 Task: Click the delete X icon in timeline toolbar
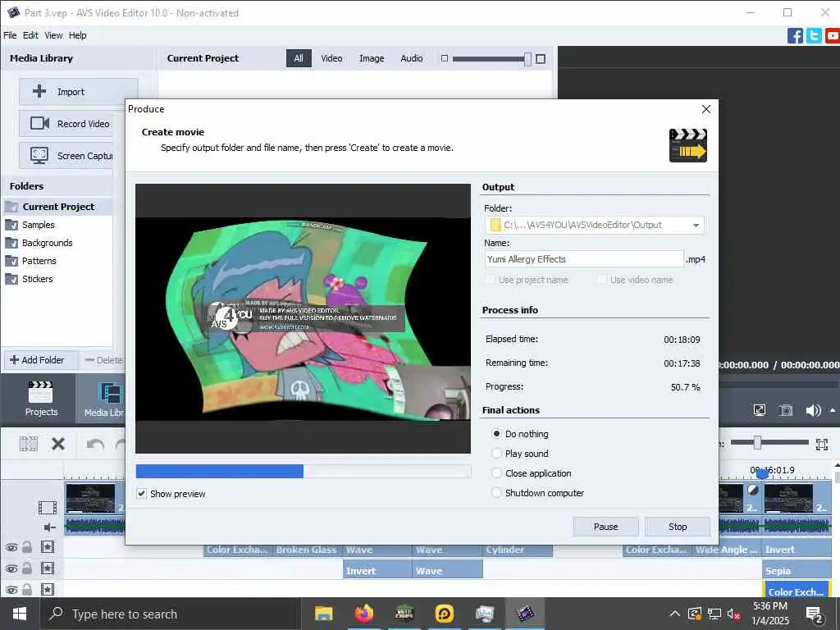pyautogui.click(x=58, y=444)
